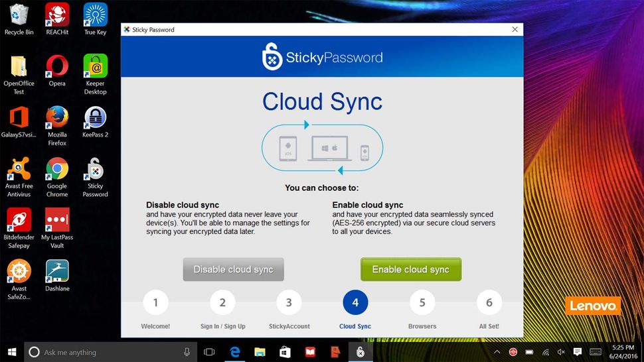Open the Sticky Password desktop shortcut
The image size is (644, 362).
click(96, 177)
